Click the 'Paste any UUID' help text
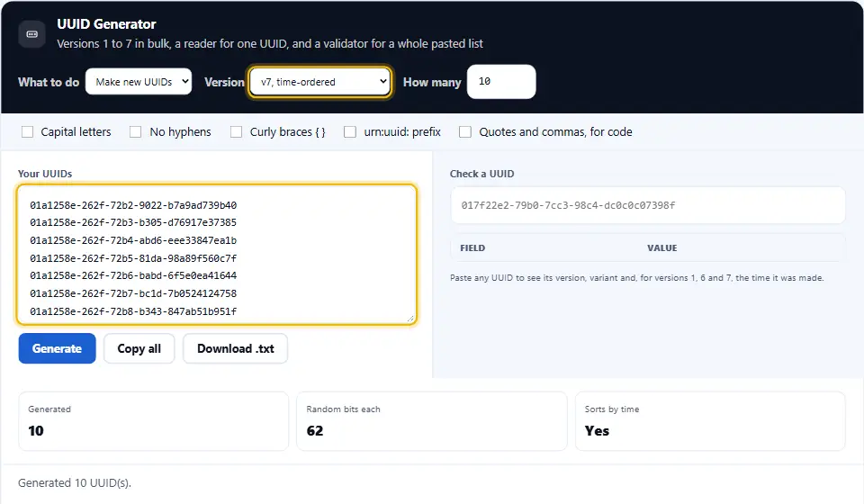This screenshot has height=504, width=864. tap(636, 277)
